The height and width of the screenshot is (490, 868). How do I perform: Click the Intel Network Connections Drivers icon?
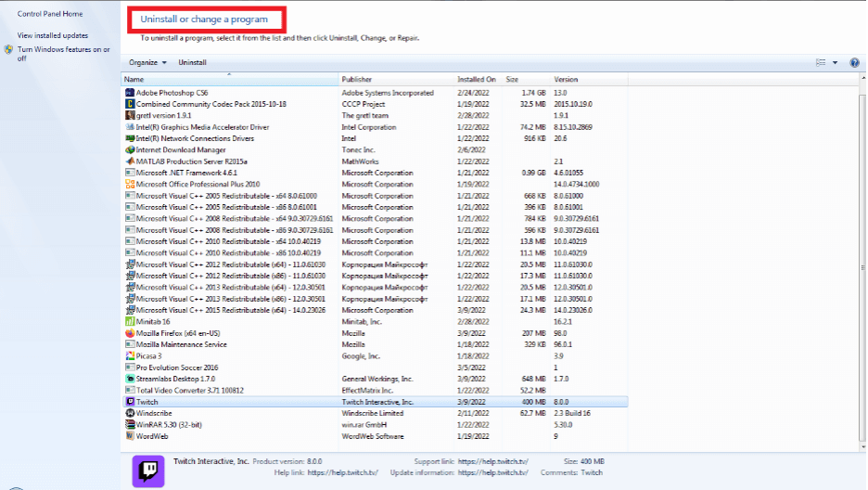click(x=130, y=138)
